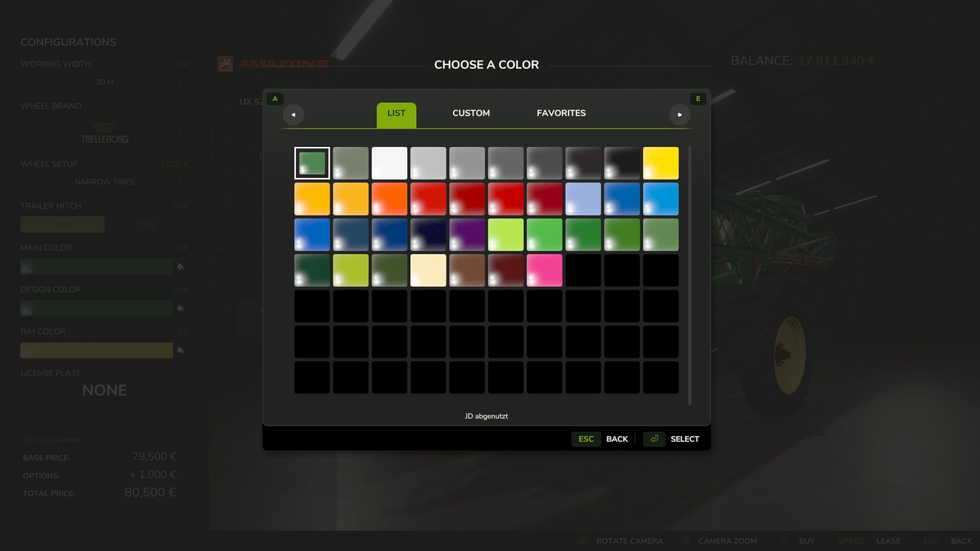Set trailer hitch to YES
This screenshot has height=551, width=980.
coord(146,224)
